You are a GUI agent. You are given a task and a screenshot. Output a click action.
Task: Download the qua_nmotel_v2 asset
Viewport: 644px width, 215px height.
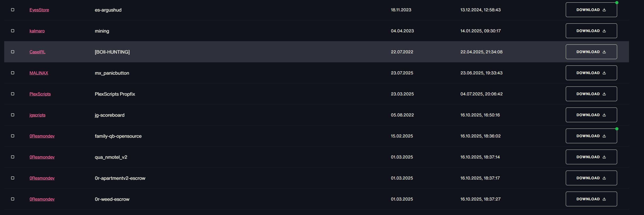tap(591, 157)
